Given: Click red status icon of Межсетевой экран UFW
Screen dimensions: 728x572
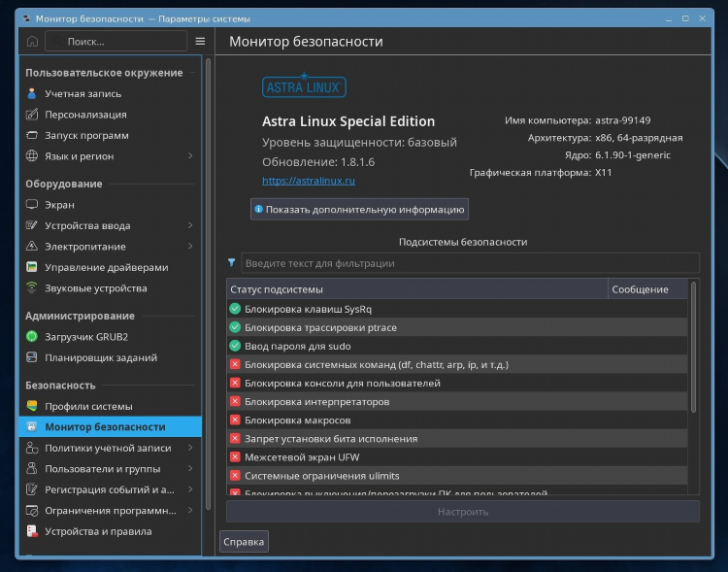Looking at the screenshot, I should [x=235, y=456].
